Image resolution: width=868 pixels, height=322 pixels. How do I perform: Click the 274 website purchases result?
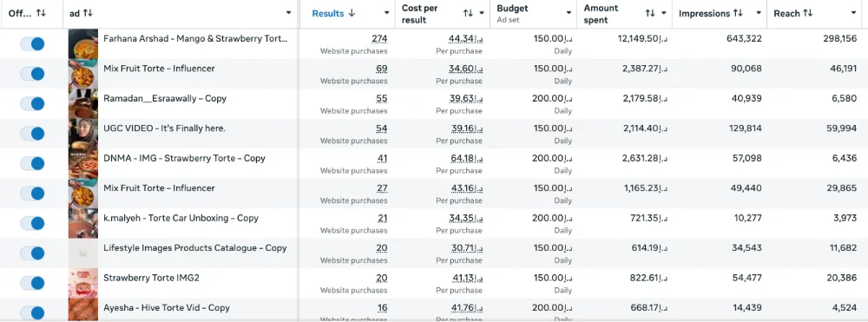380,39
